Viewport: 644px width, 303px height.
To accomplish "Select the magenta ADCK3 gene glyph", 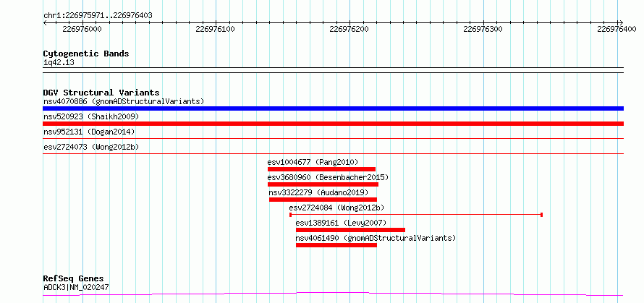I will 333,294.
